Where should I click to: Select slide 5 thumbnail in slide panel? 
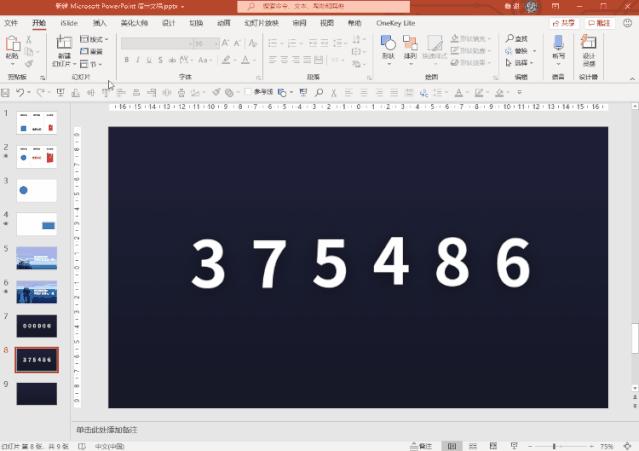point(37,258)
